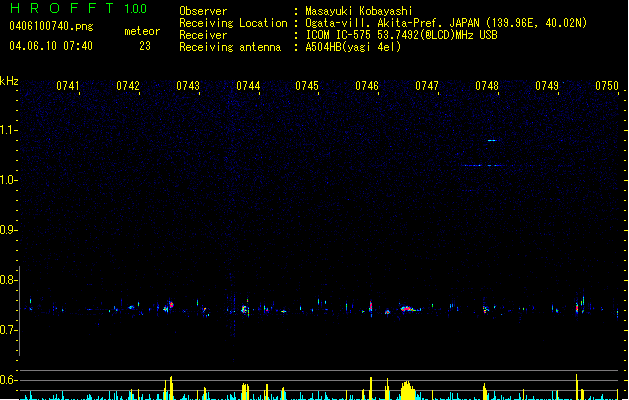629x400 pixels.
Task: Click the wide yellow power peak before 0747
Action: (408, 391)
